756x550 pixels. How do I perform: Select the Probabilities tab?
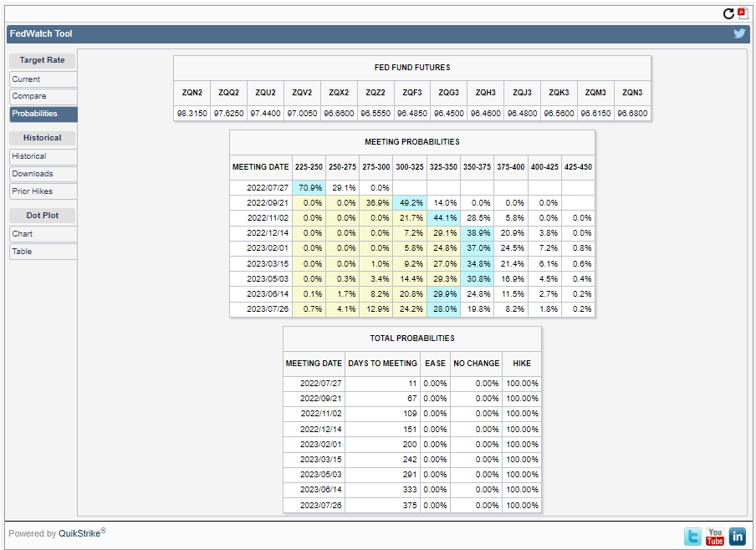[x=43, y=114]
